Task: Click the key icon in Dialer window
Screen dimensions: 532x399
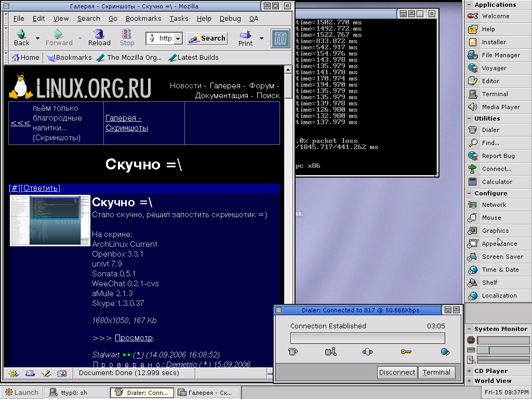Action: [x=406, y=352]
